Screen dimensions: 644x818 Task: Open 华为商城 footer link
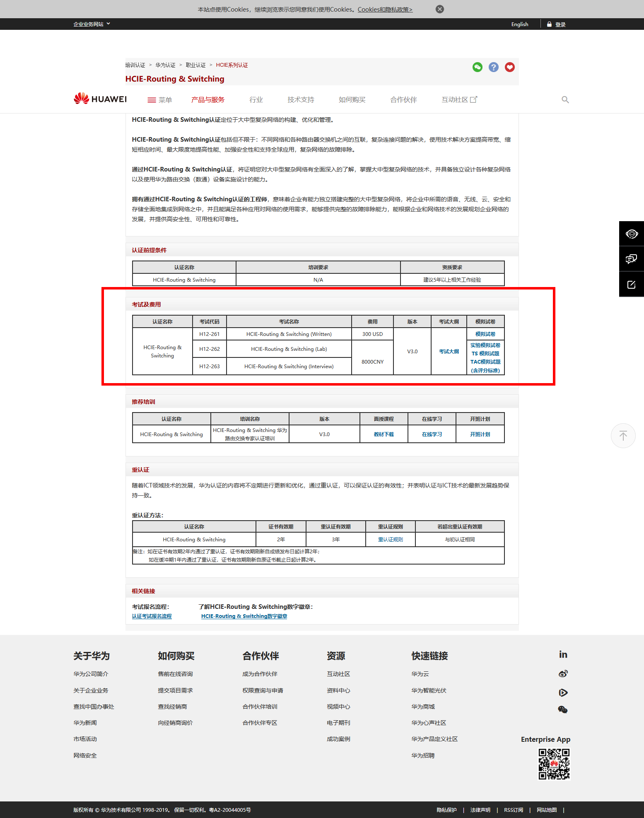[423, 707]
